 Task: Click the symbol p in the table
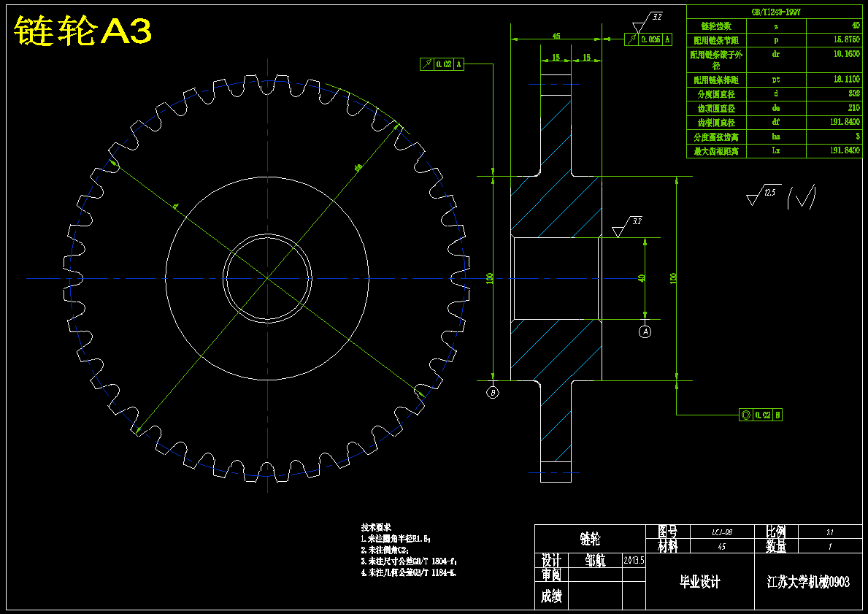point(776,40)
